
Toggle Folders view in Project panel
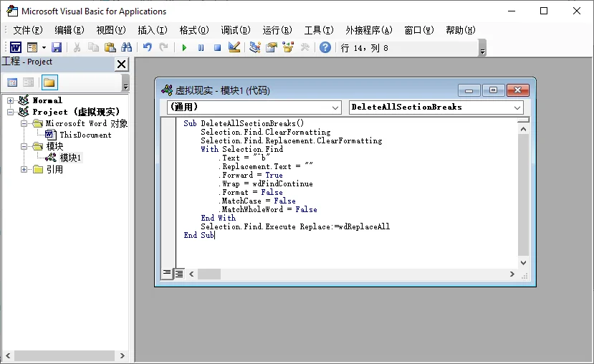[x=49, y=82]
